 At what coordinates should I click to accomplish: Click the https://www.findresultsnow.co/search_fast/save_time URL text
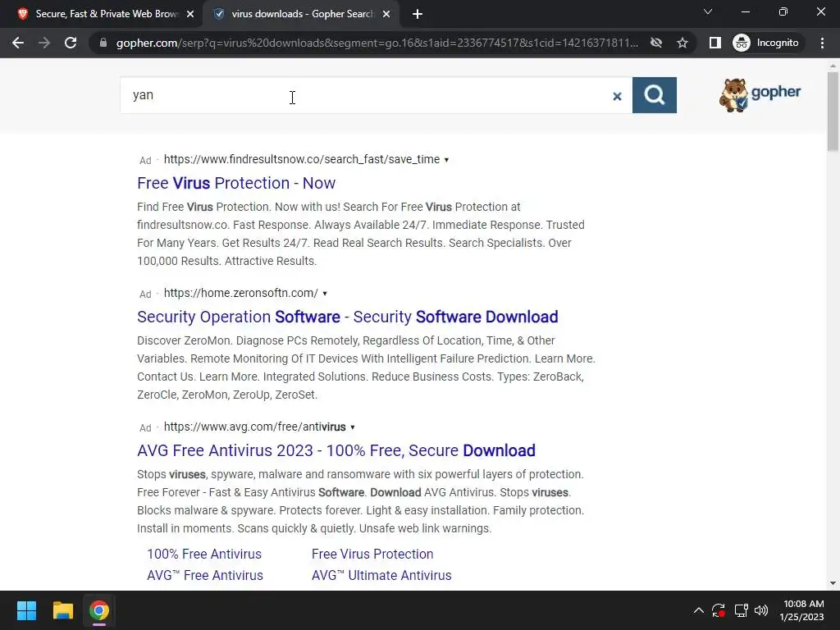tap(302, 160)
